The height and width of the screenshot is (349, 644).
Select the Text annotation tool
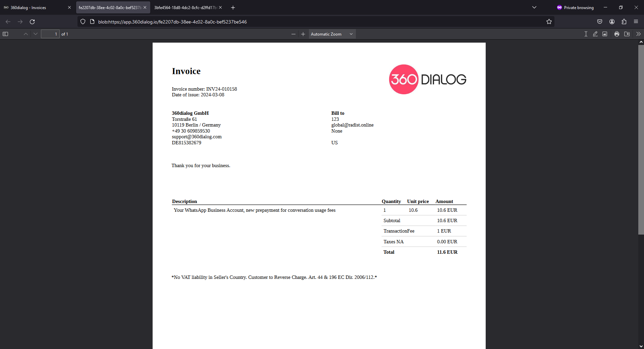pyautogui.click(x=586, y=34)
